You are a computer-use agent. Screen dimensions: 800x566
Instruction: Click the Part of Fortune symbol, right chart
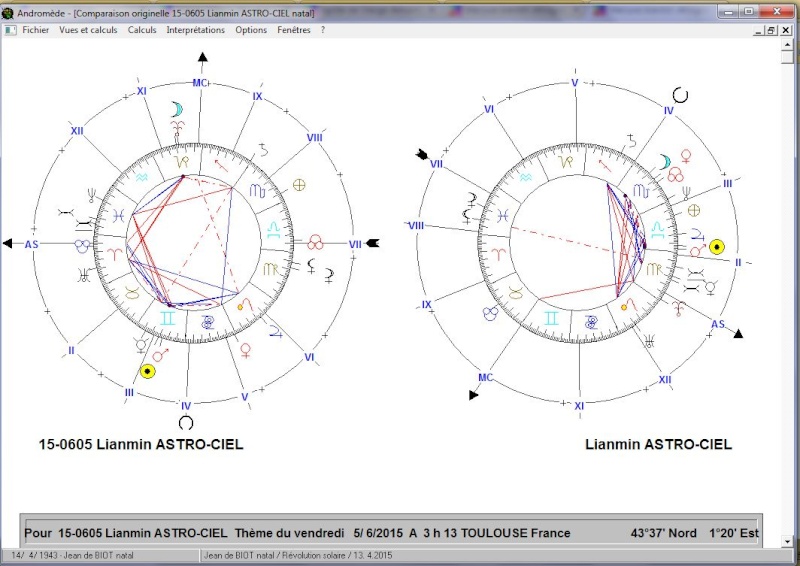tap(694, 210)
